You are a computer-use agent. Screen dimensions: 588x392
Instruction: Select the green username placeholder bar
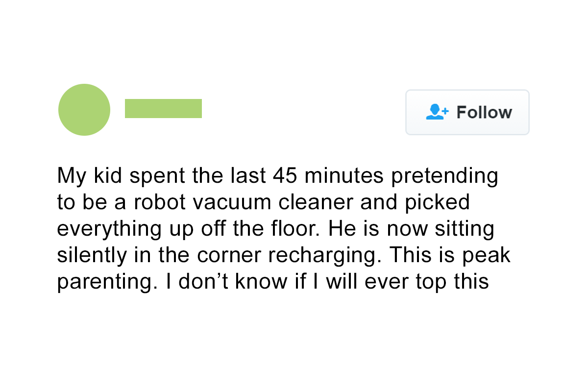click(x=163, y=108)
